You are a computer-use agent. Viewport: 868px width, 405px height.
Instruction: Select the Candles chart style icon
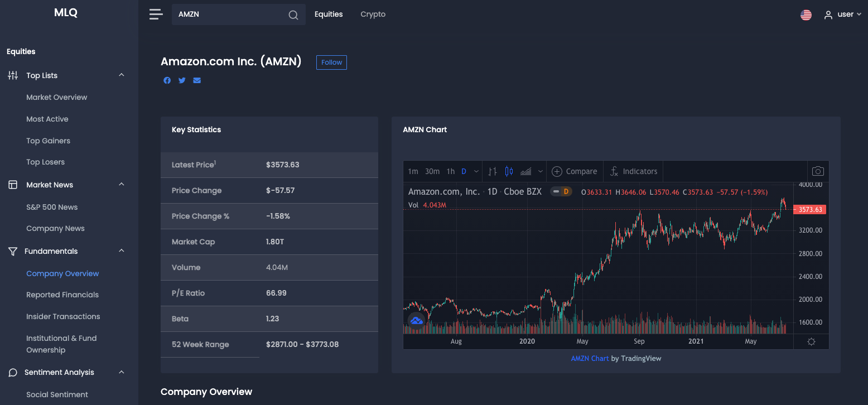(x=509, y=171)
